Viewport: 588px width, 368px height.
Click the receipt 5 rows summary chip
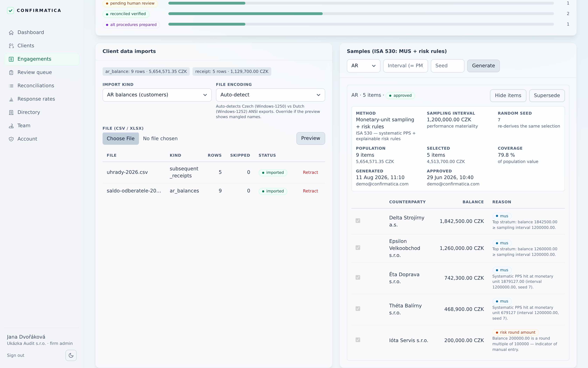(232, 71)
